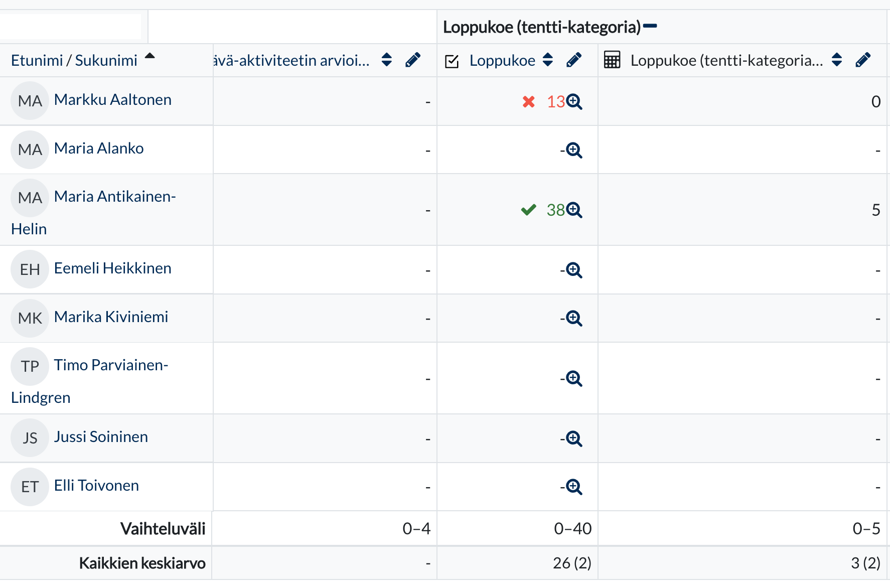
Task: Open grade analysis for Maria Alanko's Loppukoe
Action: (x=574, y=150)
